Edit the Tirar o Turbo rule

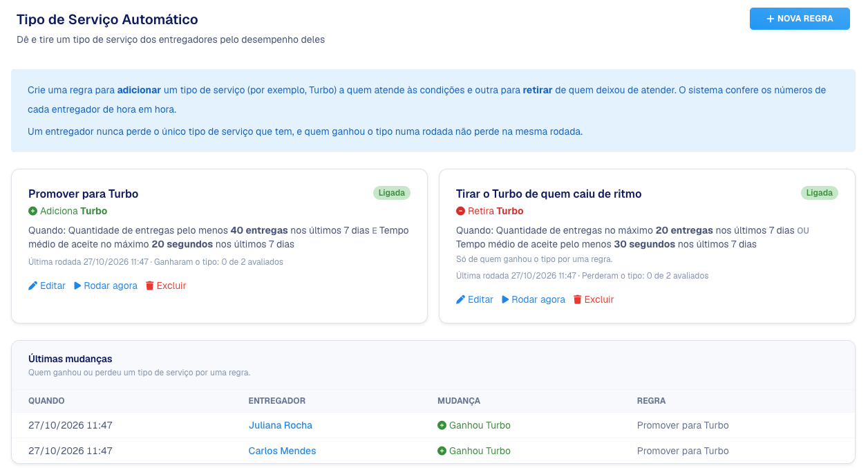(475, 299)
